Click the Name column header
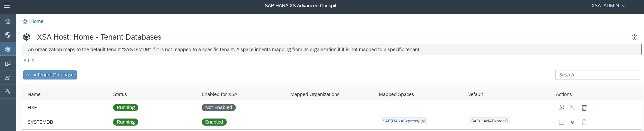 point(34,94)
